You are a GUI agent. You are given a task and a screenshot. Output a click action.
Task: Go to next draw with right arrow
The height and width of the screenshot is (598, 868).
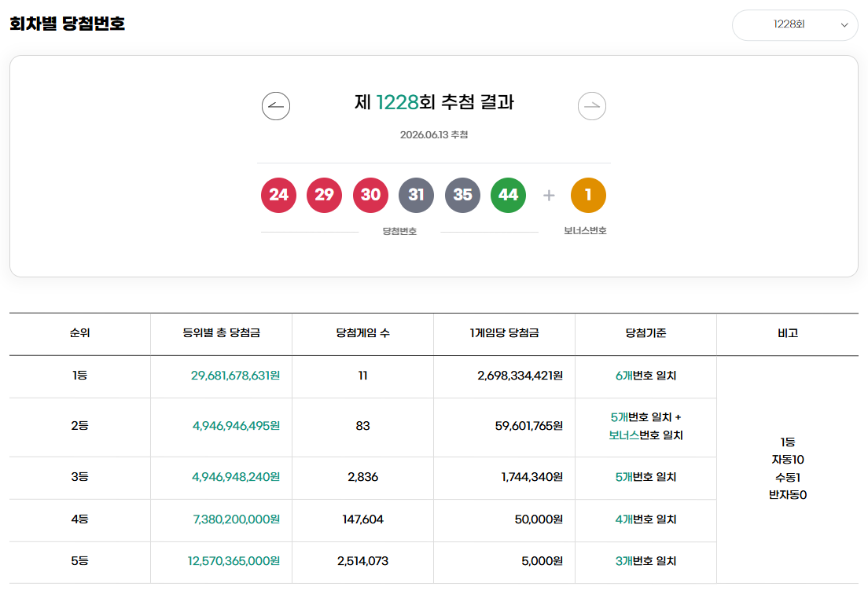(x=592, y=106)
